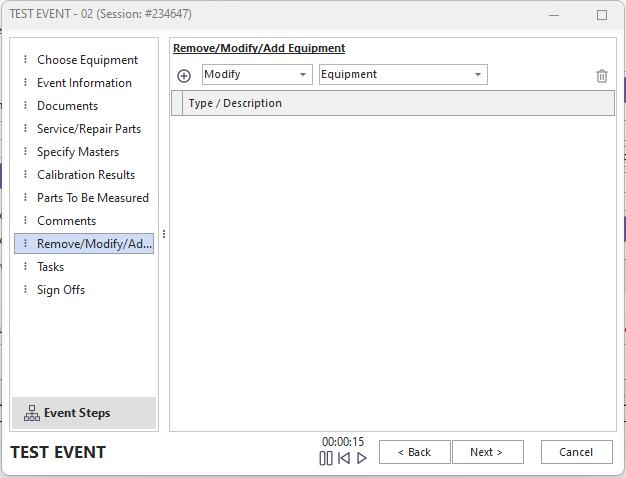Click the Next button
Viewport: 626px width, 478px height.
(x=487, y=452)
